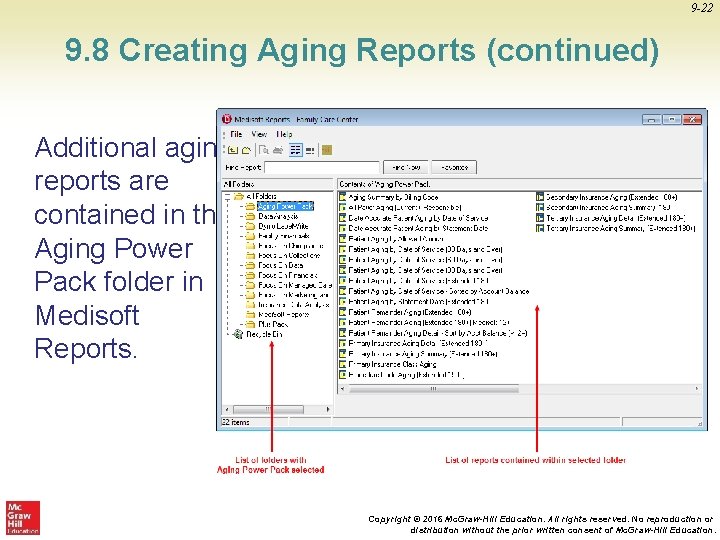Click the Focus On Data folder icon
Image resolution: width=720 pixels, height=540 pixels.
tap(250, 265)
